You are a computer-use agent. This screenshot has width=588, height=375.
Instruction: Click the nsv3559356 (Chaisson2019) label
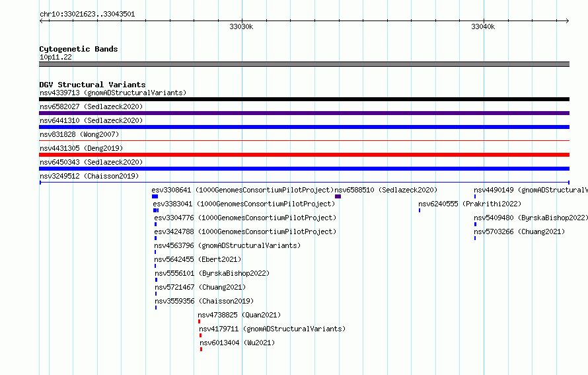click(204, 301)
